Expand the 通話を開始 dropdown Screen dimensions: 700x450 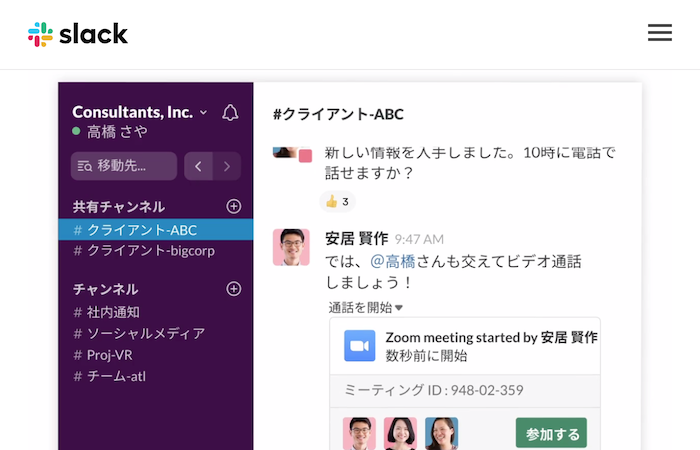pos(366,307)
